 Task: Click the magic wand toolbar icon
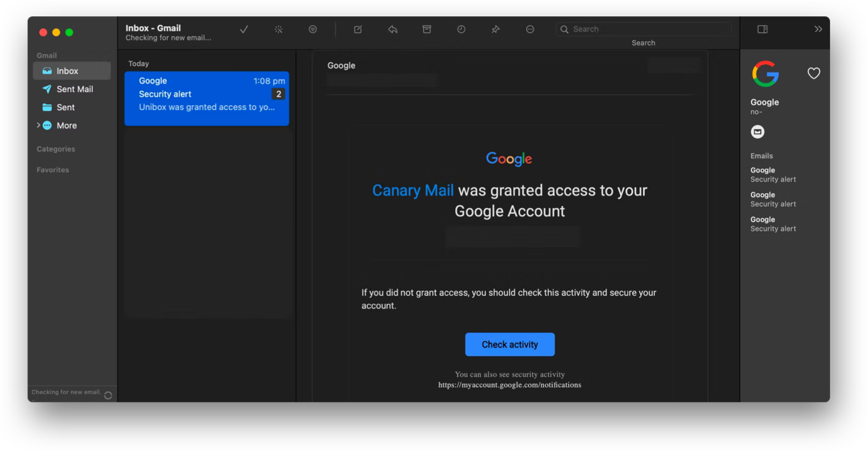[278, 30]
